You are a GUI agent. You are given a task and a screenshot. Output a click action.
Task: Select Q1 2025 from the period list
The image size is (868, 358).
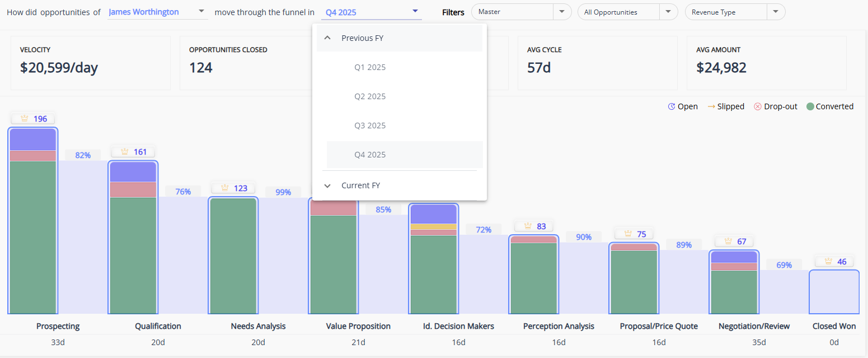pos(370,67)
